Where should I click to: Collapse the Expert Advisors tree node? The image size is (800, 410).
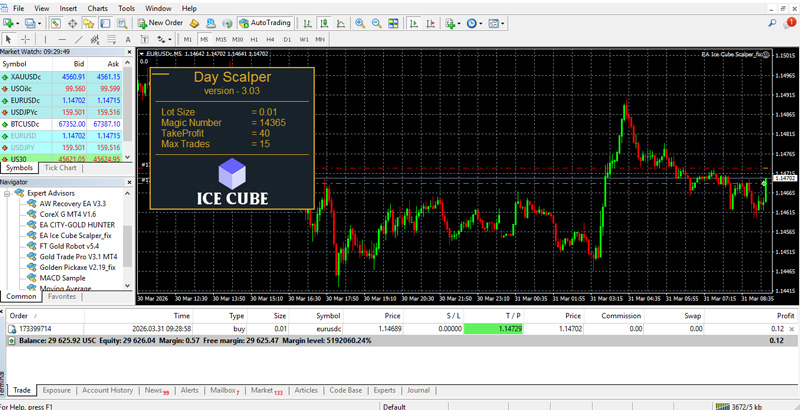click(7, 193)
